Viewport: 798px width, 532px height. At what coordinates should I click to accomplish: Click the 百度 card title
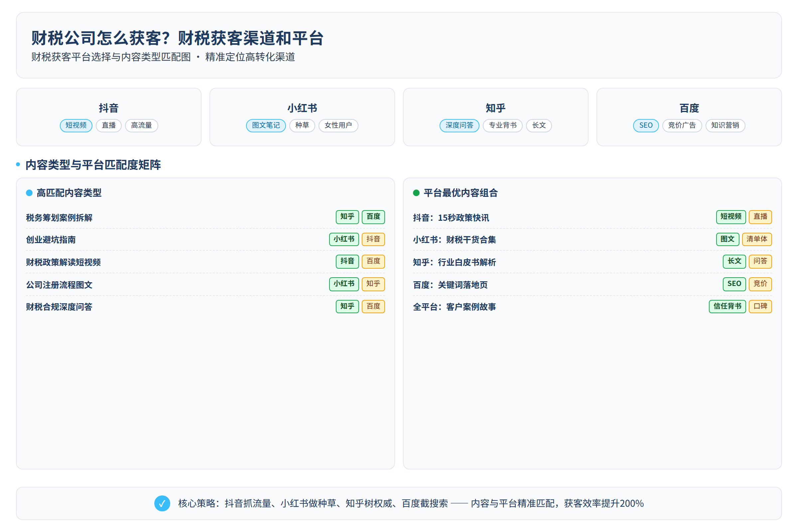[689, 108]
